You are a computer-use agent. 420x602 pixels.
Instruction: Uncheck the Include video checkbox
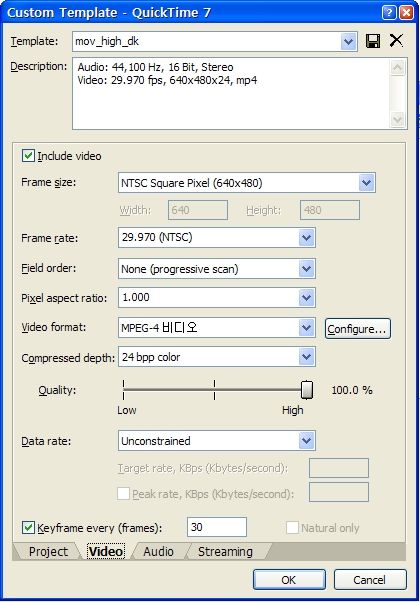[28, 156]
